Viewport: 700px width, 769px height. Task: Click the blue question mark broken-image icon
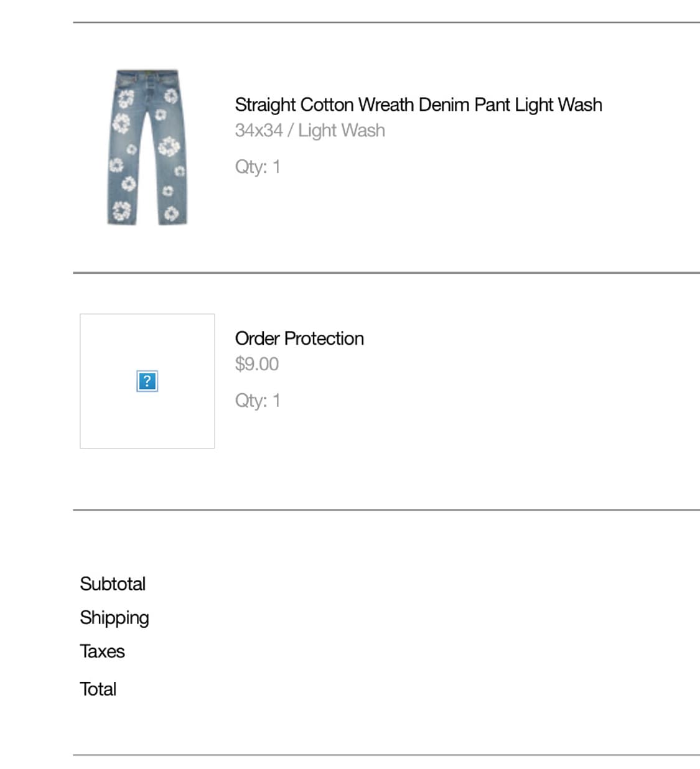[147, 381]
